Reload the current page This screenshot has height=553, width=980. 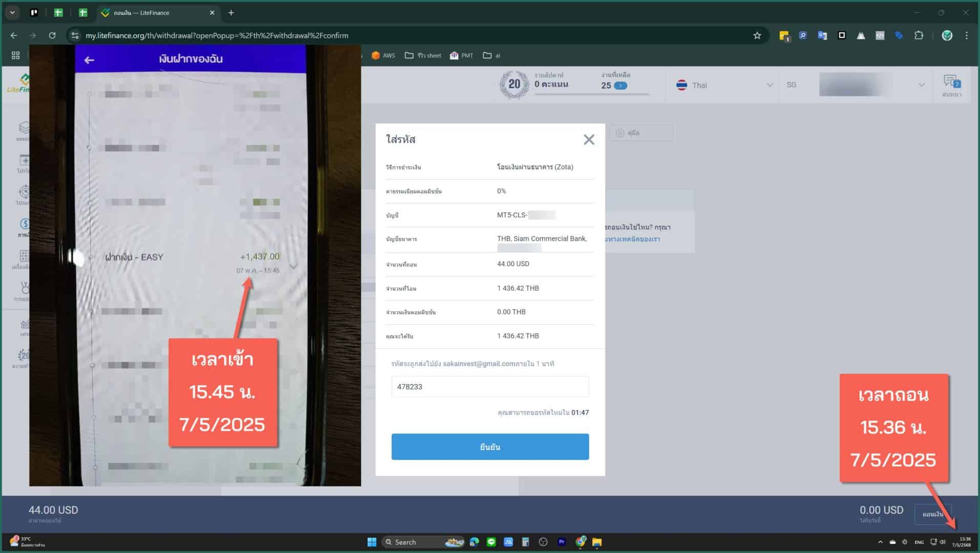(52, 35)
